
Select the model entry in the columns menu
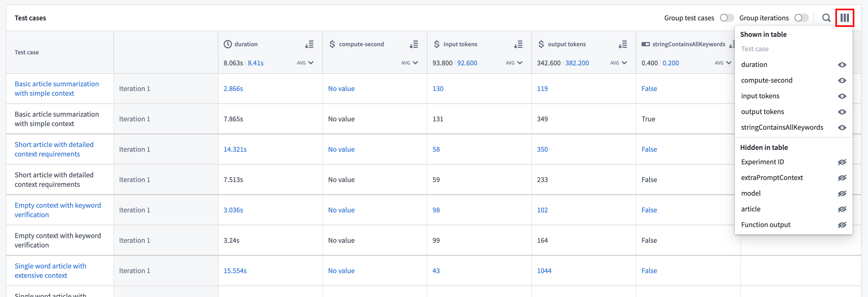[x=751, y=193]
